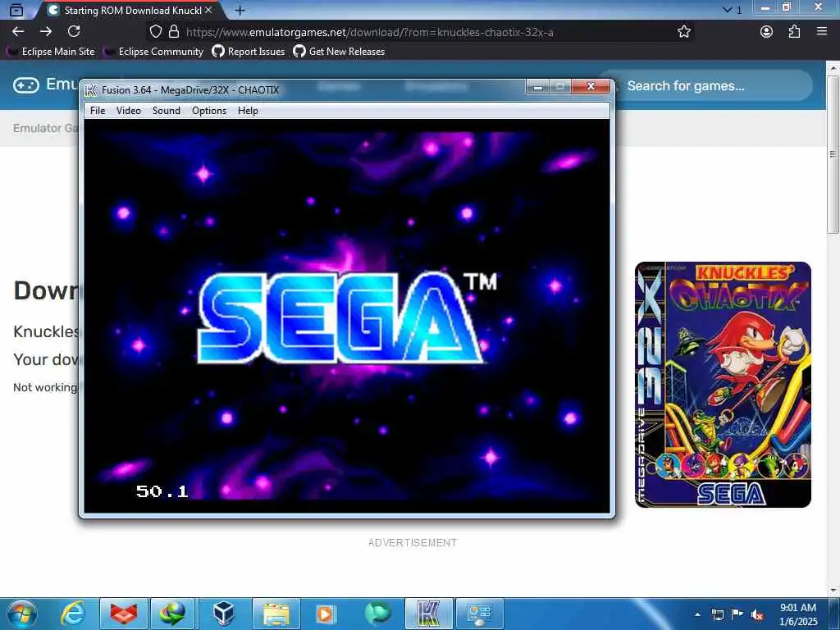The width and height of the screenshot is (840, 630).
Task: Open the media player taskbar icon
Action: (325, 614)
